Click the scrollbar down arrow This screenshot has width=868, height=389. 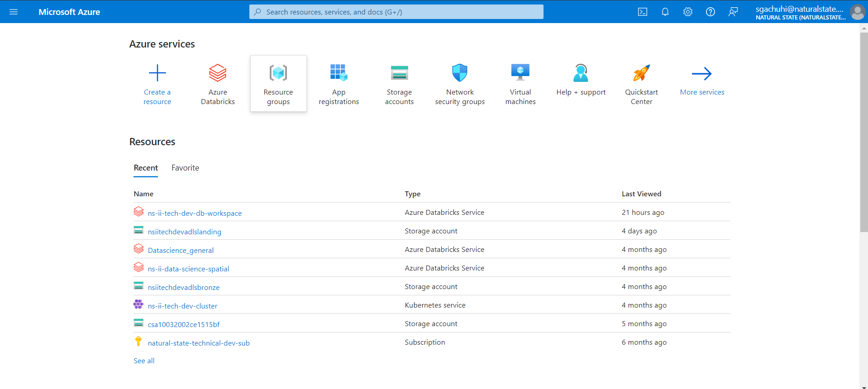(x=864, y=387)
